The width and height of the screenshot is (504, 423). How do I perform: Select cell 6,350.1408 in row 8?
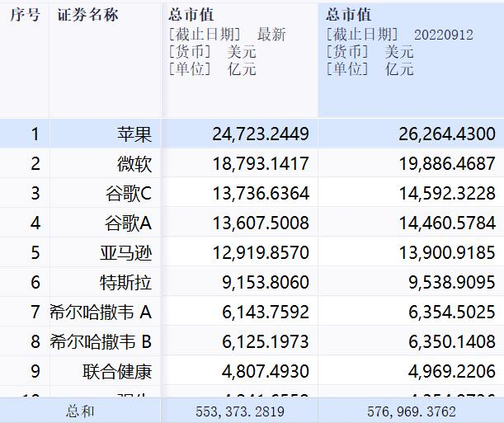point(452,341)
